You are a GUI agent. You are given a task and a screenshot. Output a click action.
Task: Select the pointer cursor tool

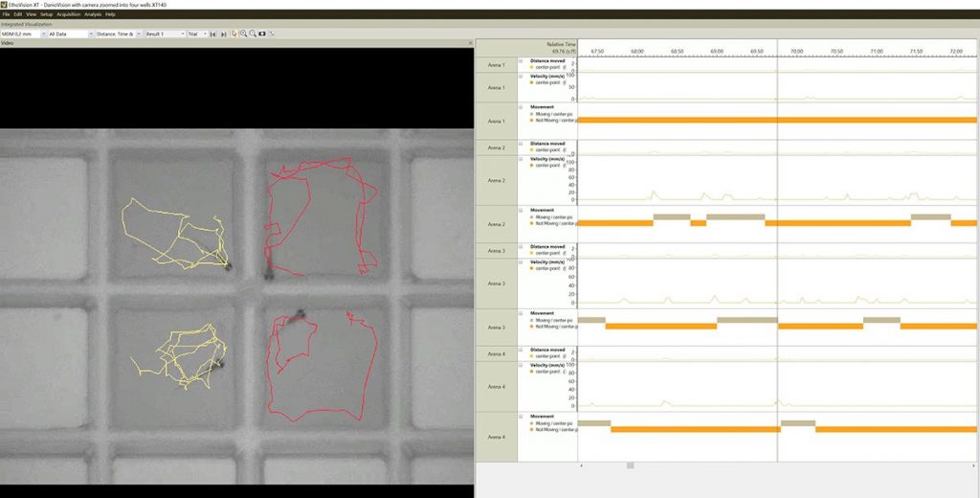(x=234, y=34)
